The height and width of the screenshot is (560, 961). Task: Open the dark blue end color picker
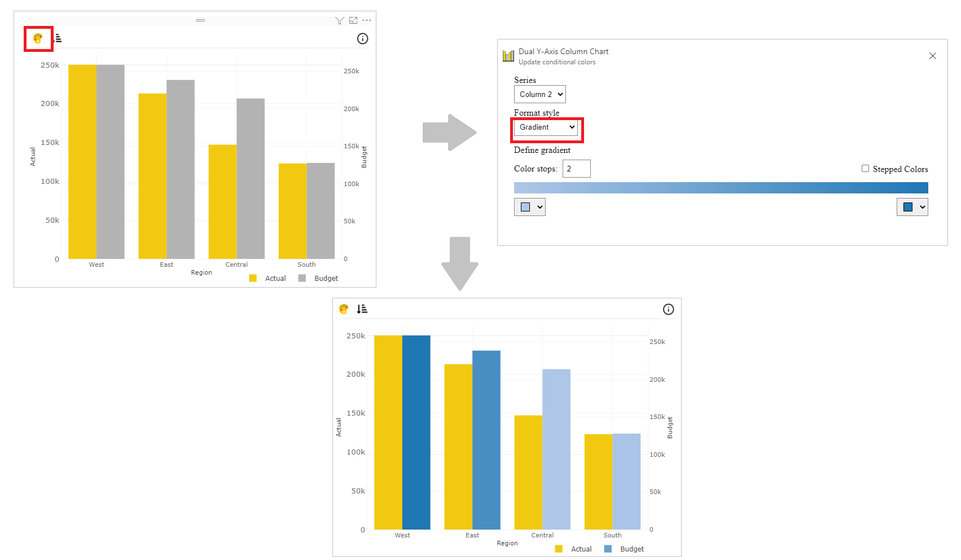[x=912, y=207]
